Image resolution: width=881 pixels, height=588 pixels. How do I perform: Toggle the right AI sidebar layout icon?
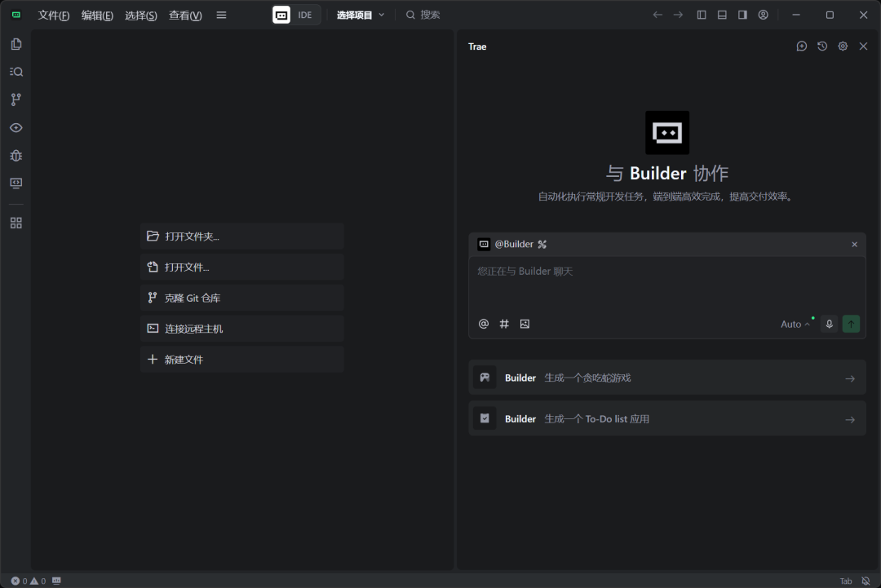pos(742,15)
